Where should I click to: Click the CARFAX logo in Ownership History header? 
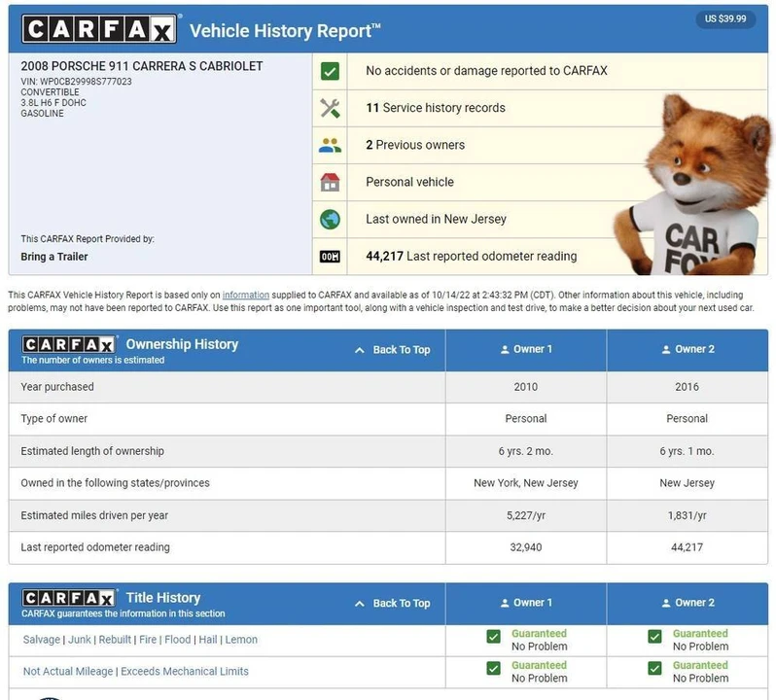(69, 344)
